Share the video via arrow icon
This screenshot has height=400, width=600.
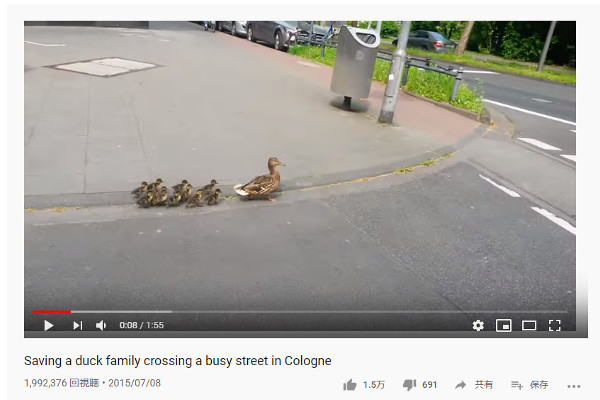pos(460,385)
